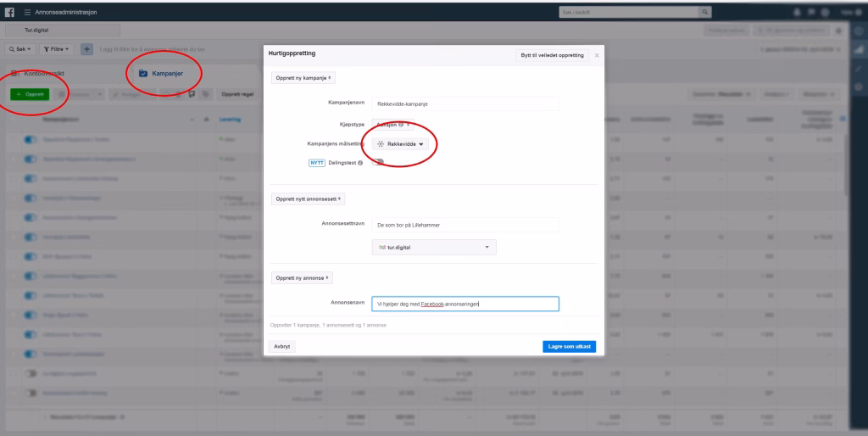Open the Opprett ny kampanje dropdown
The height and width of the screenshot is (436, 868).
pos(303,78)
